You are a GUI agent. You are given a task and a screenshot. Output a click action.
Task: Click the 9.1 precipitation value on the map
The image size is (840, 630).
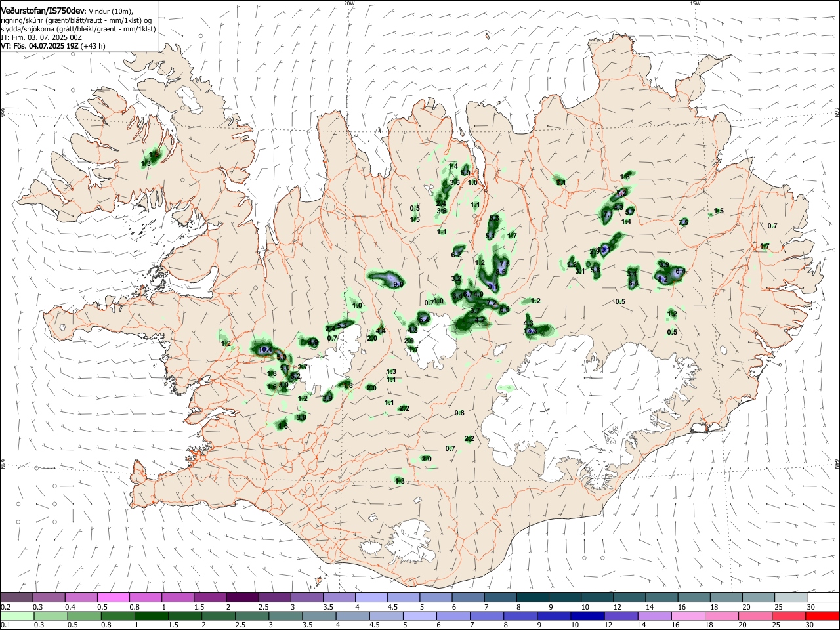tap(492, 287)
